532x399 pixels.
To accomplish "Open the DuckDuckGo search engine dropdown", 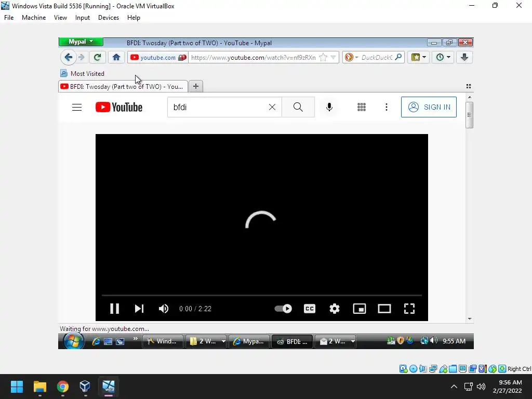I will (x=352, y=57).
